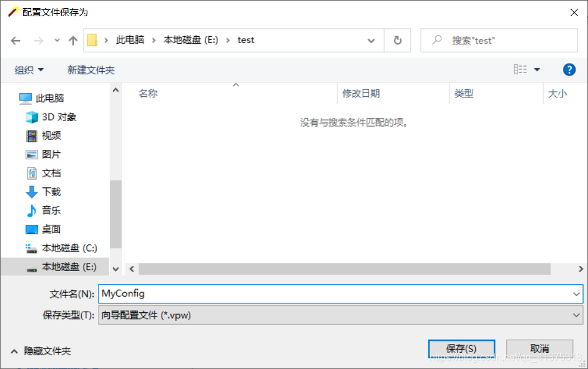Image resolution: width=588 pixels, height=369 pixels.
Task: Select 音乐 (Music) in the sidebar
Action: [x=51, y=210]
